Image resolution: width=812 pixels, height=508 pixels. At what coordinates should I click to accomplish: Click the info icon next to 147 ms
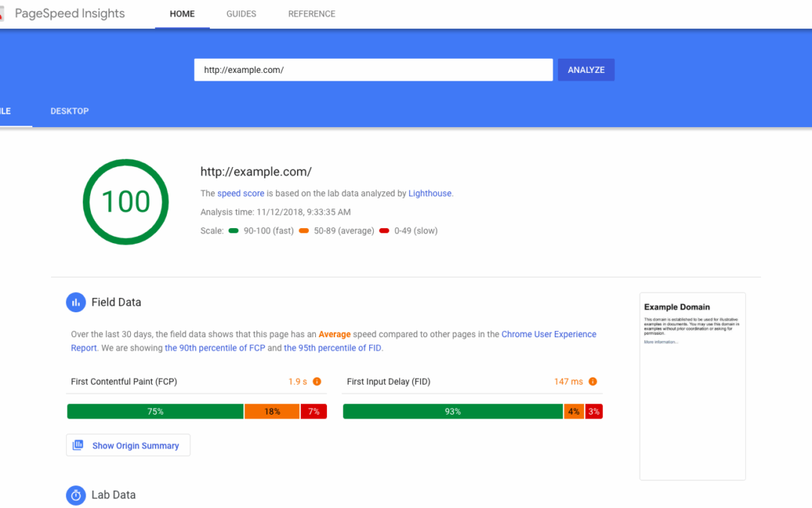[x=593, y=382]
